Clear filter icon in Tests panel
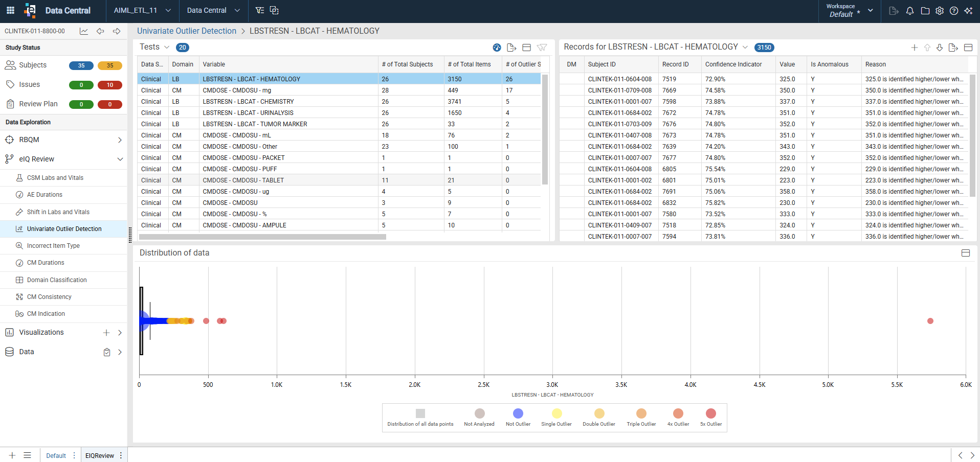 pos(542,48)
